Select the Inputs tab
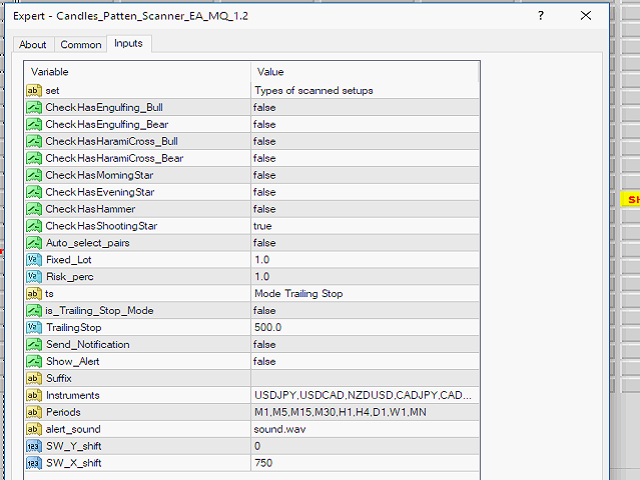 click(129, 43)
